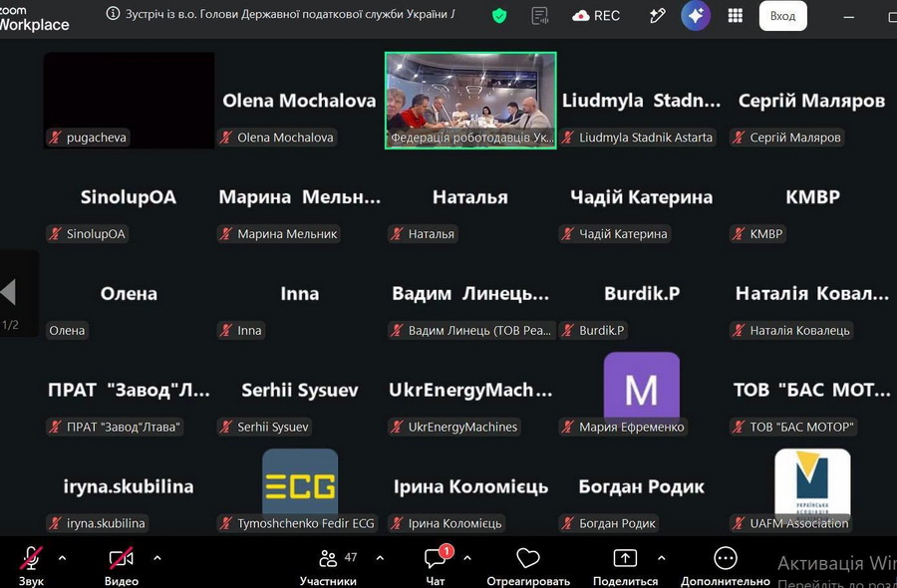This screenshot has height=588, width=897.
Task: Select Федерація роботодавців video thumbnail
Action: pos(470,100)
